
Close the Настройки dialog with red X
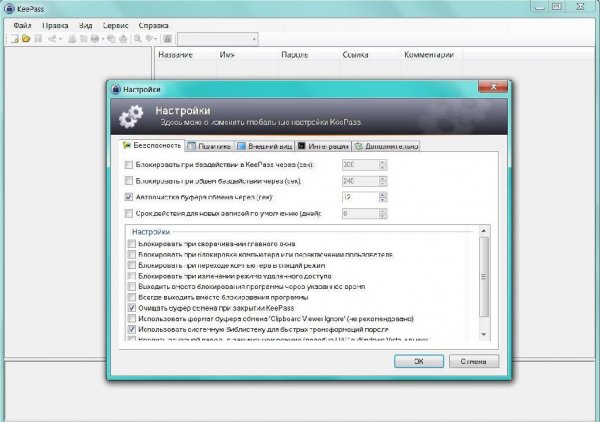pyautogui.click(x=493, y=87)
